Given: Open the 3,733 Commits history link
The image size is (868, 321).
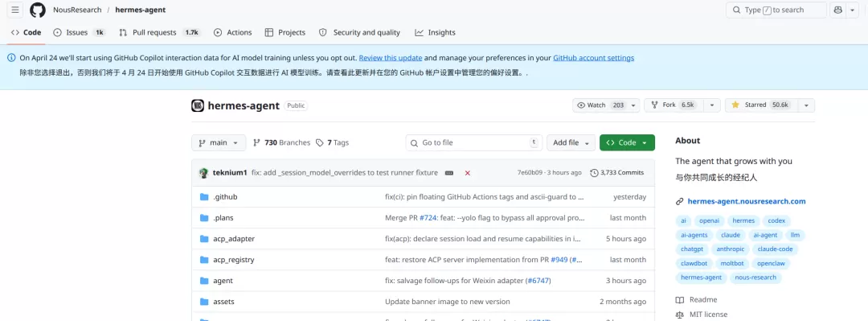Looking at the screenshot, I should (x=617, y=173).
